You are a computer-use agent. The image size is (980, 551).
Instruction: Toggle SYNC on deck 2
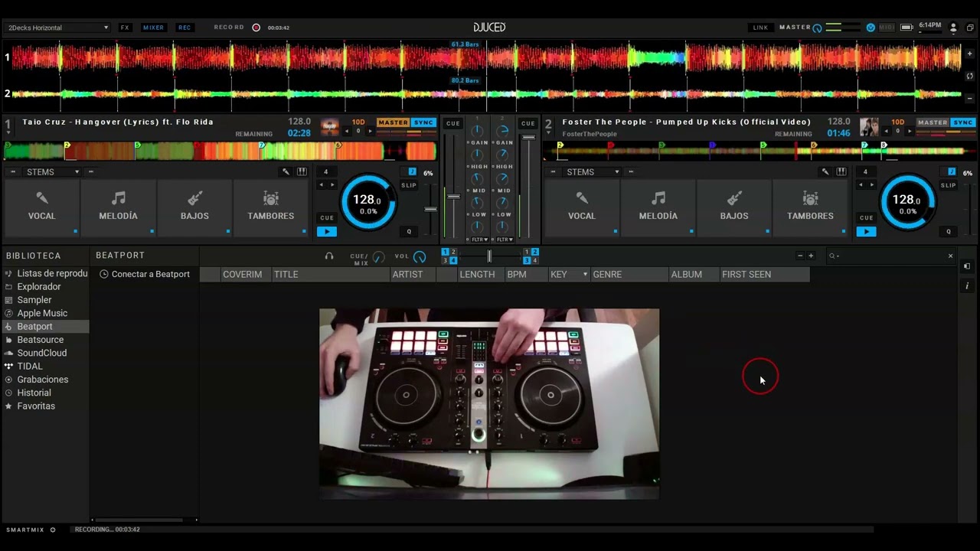[x=963, y=122]
